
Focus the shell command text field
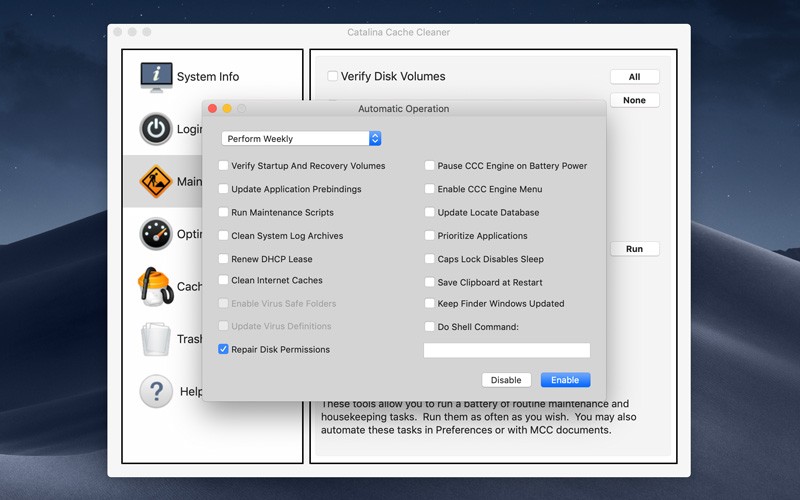[x=507, y=350]
